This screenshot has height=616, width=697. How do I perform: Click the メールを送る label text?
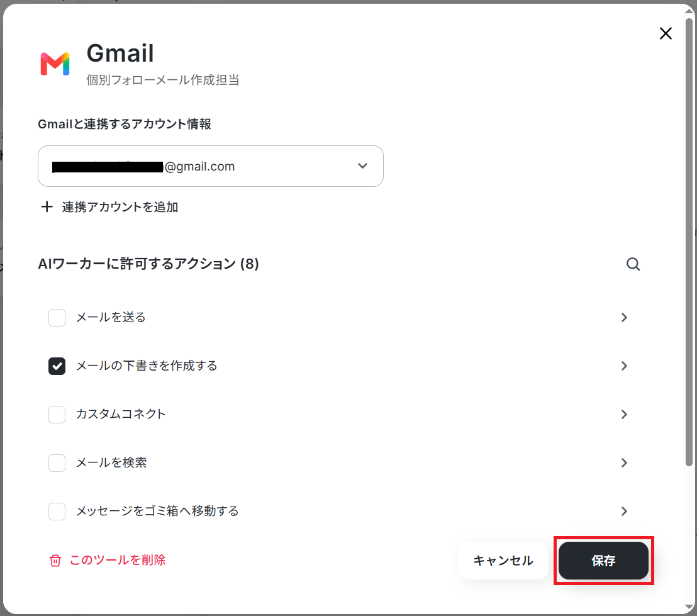111,317
